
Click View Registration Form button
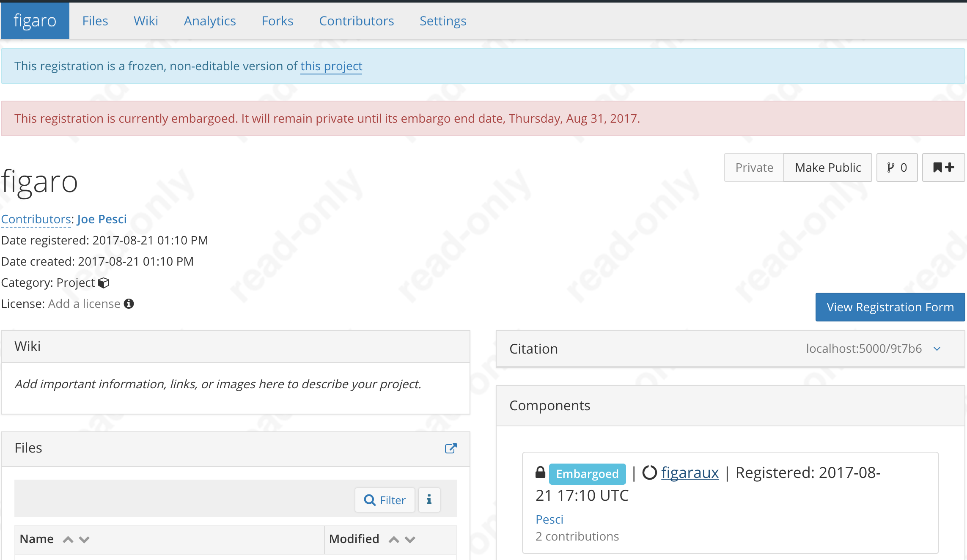(890, 307)
